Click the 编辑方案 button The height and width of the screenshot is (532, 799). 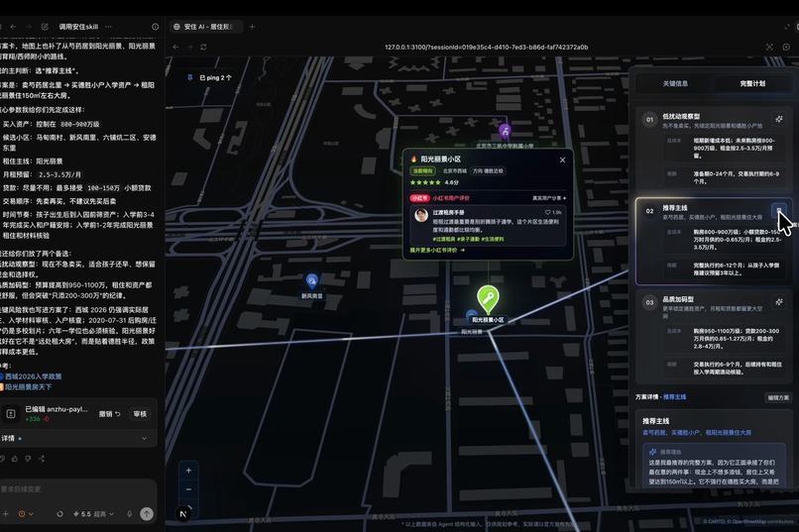click(x=778, y=397)
